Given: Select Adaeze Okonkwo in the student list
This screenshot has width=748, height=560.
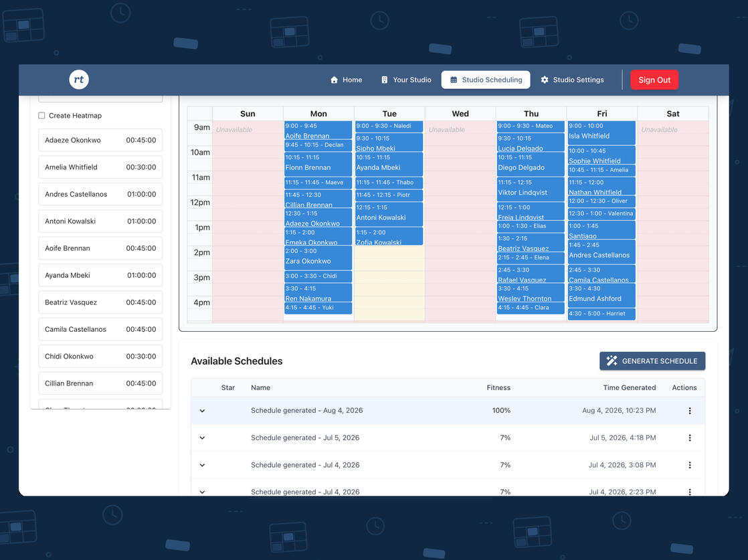Looking at the screenshot, I should (x=100, y=141).
